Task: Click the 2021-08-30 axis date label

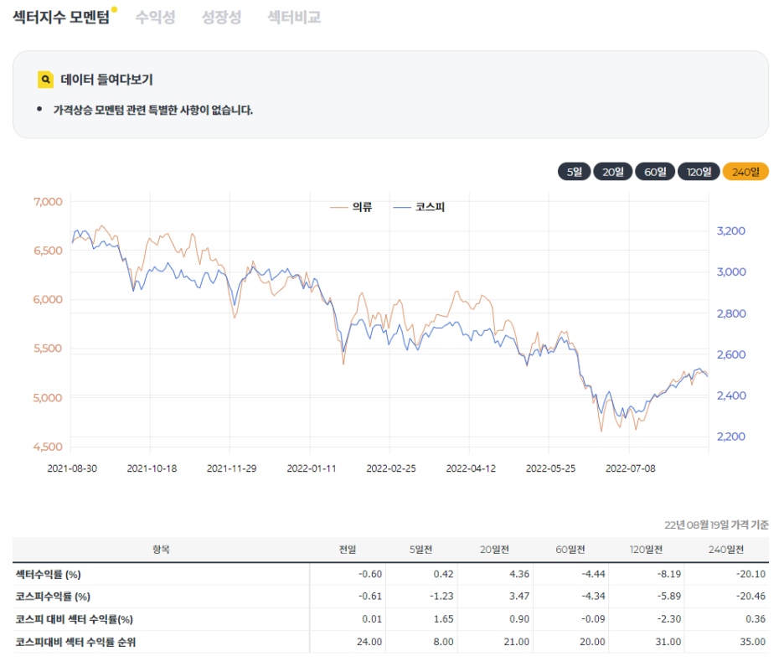Action: click(x=72, y=468)
